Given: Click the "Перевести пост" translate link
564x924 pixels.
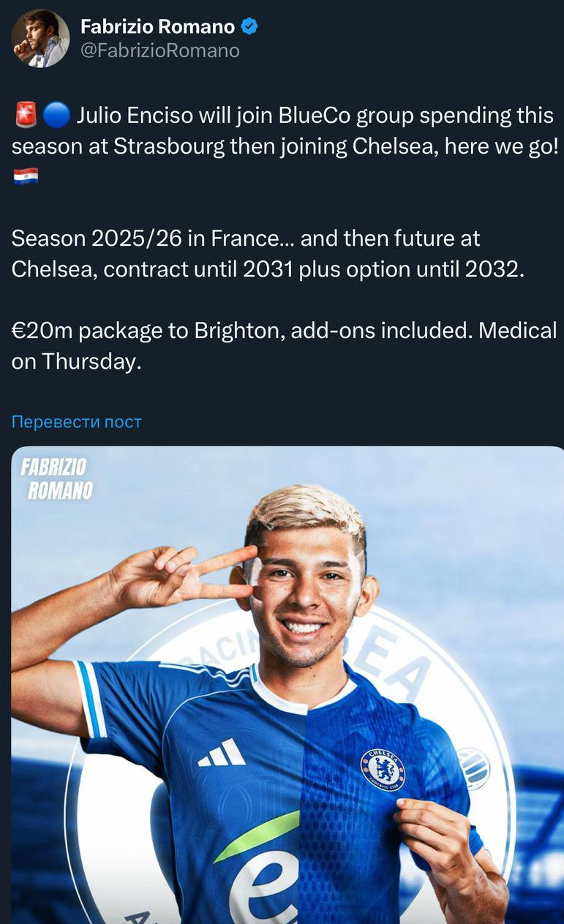Looking at the screenshot, I should tap(77, 421).
